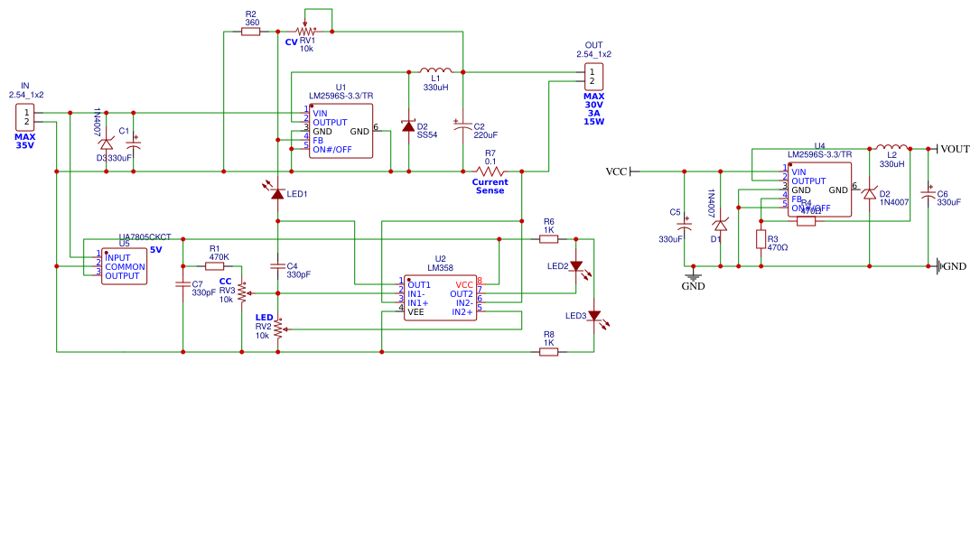Click VEE pin label on LM358
This screenshot has width=980, height=546.
[415, 311]
